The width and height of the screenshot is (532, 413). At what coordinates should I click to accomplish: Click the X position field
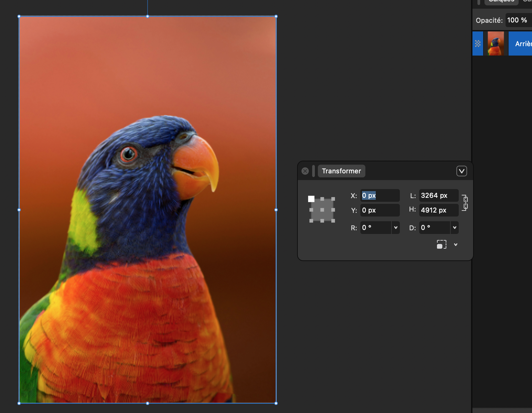coord(380,195)
